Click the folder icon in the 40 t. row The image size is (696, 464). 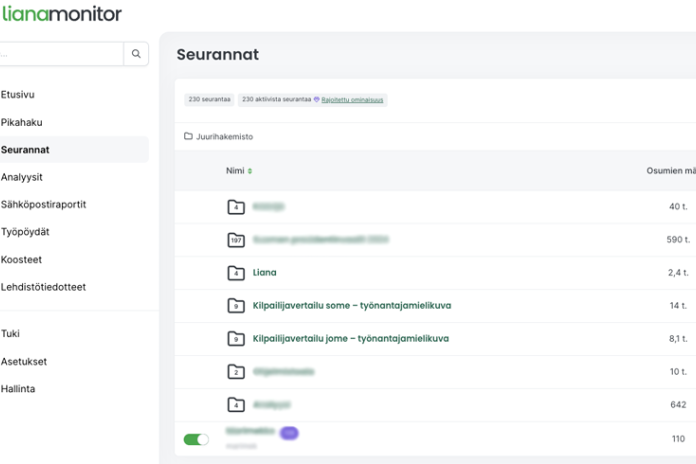click(x=235, y=207)
